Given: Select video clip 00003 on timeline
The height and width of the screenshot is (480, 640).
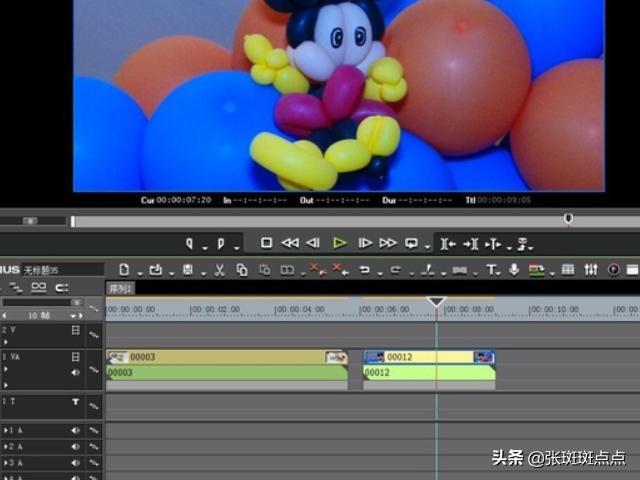Looking at the screenshot, I should [227, 357].
